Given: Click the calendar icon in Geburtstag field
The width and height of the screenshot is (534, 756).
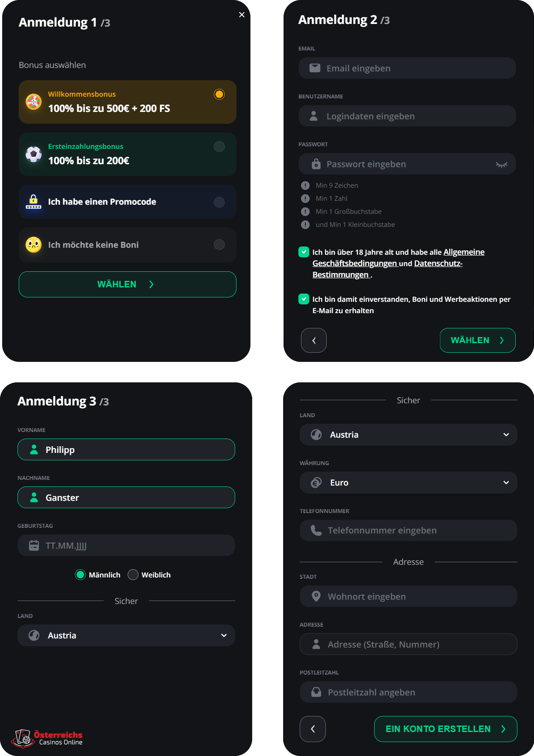Looking at the screenshot, I should point(34,545).
